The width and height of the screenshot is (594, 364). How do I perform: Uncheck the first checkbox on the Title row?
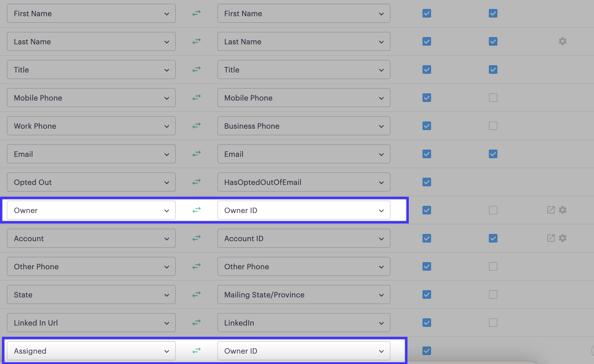pyautogui.click(x=426, y=70)
